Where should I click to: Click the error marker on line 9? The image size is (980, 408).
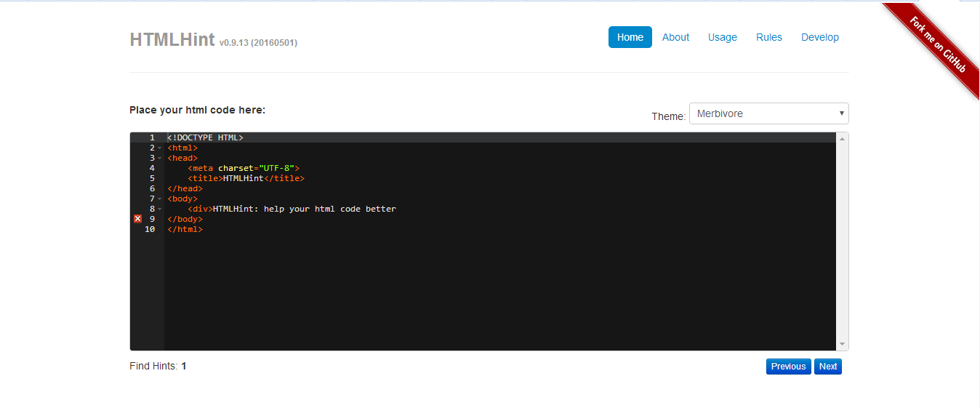pyautogui.click(x=137, y=219)
